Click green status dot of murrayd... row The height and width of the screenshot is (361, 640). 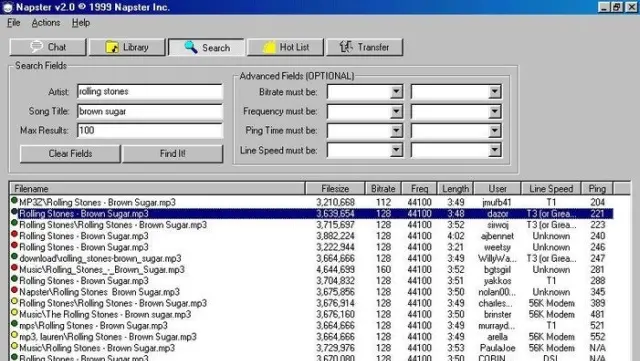14,324
